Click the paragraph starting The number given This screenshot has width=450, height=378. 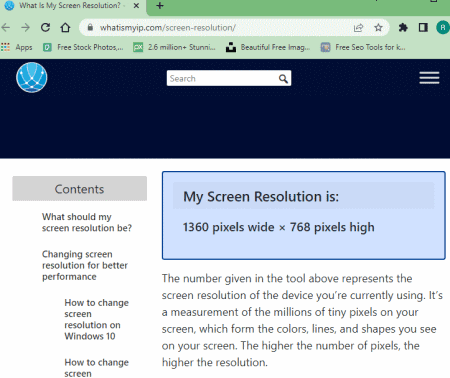302,320
